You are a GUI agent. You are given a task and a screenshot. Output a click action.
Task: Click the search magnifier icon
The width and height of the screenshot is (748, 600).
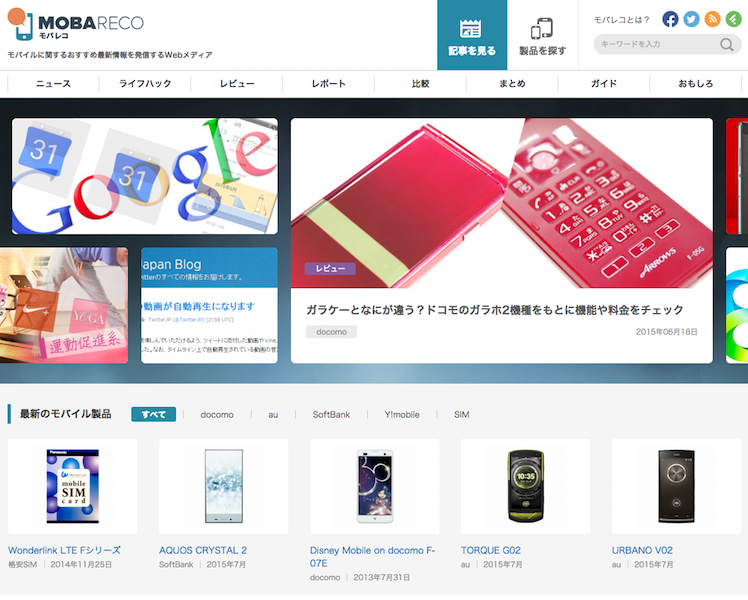727,44
